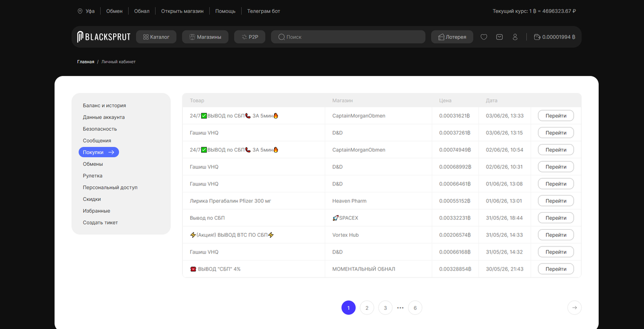This screenshot has height=329, width=644.
Task: Select the city Уфа link
Action: (x=90, y=11)
